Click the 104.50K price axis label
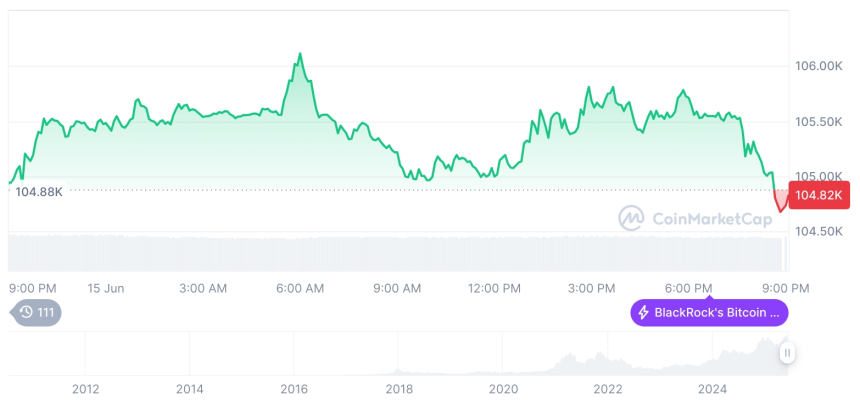 click(x=819, y=231)
